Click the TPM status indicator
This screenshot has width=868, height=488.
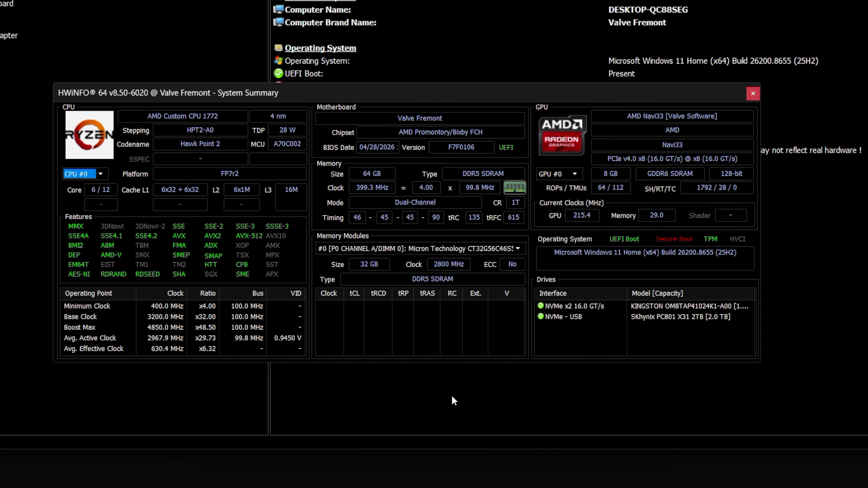tap(710, 239)
